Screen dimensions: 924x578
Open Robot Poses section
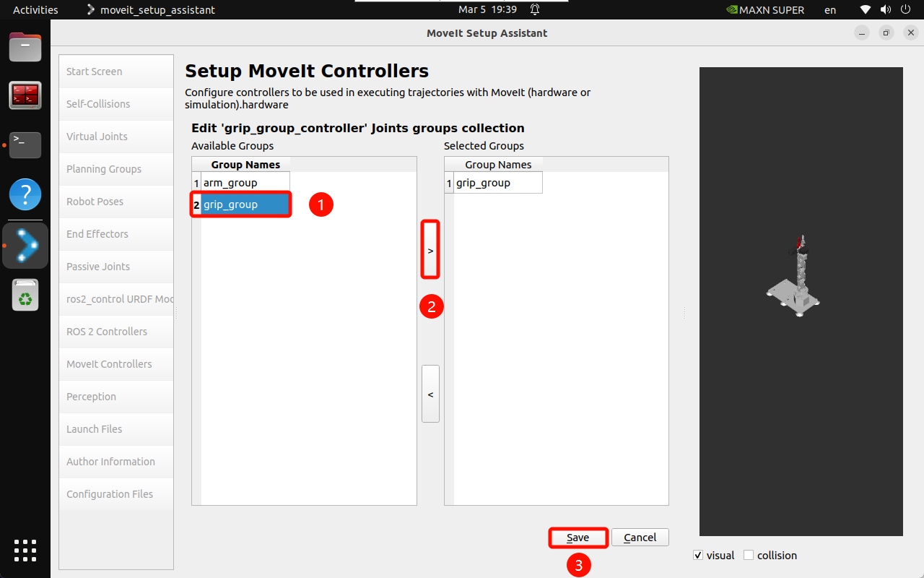click(x=116, y=202)
